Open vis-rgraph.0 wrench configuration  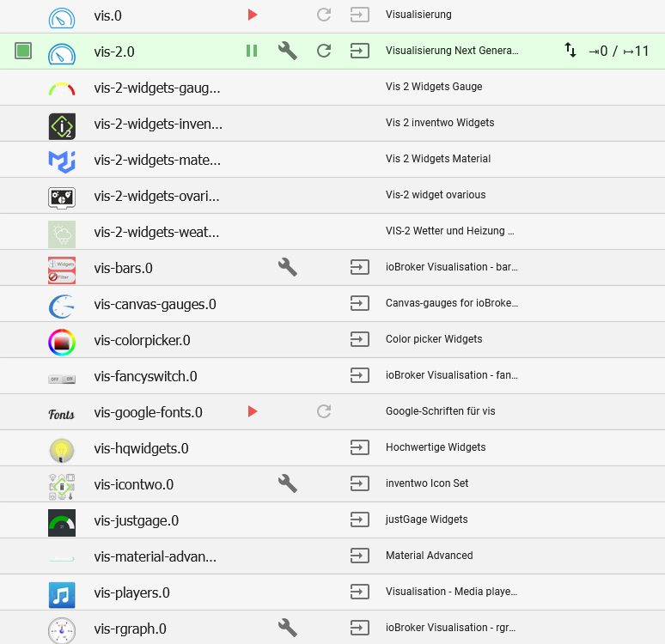pos(288,628)
